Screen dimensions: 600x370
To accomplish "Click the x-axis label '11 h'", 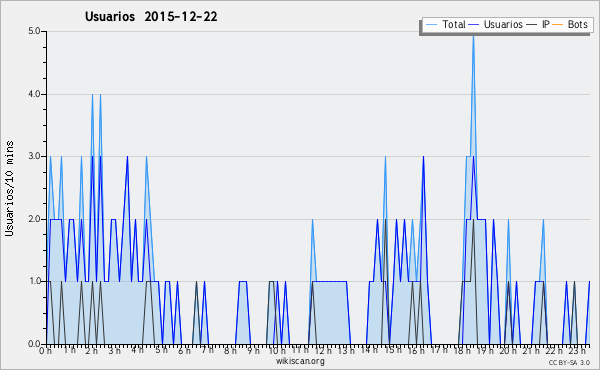I will click(x=300, y=350).
